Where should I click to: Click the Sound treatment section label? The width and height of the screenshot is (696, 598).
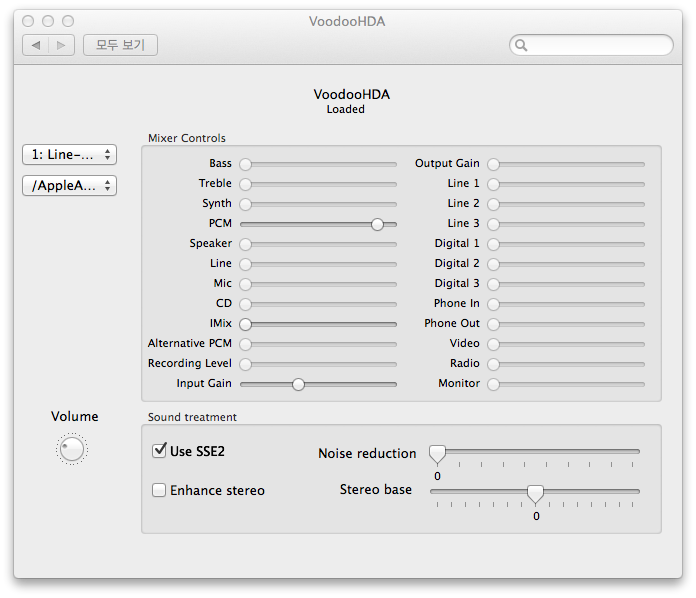click(192, 417)
